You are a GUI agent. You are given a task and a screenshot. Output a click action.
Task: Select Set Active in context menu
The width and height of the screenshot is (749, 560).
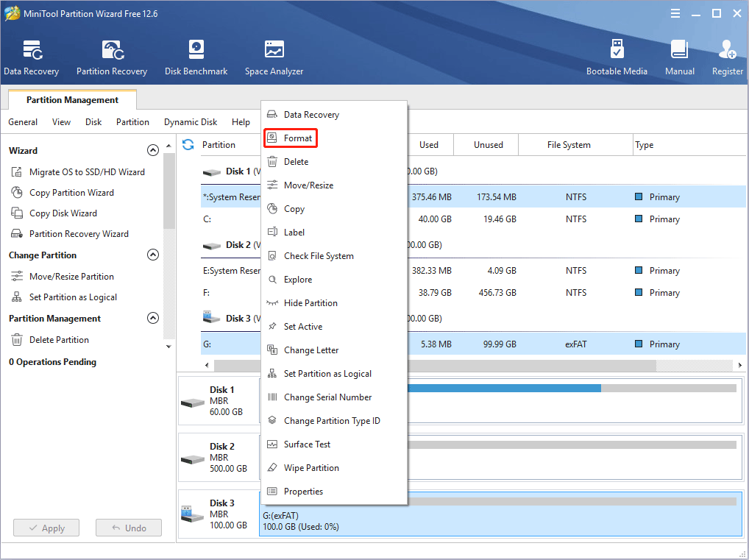[x=334, y=326]
